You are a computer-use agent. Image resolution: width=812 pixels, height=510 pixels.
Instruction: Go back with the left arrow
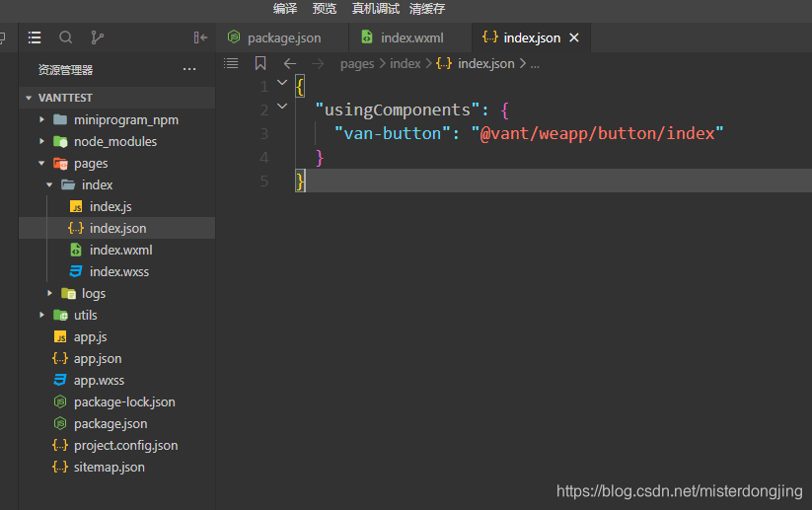tap(290, 64)
